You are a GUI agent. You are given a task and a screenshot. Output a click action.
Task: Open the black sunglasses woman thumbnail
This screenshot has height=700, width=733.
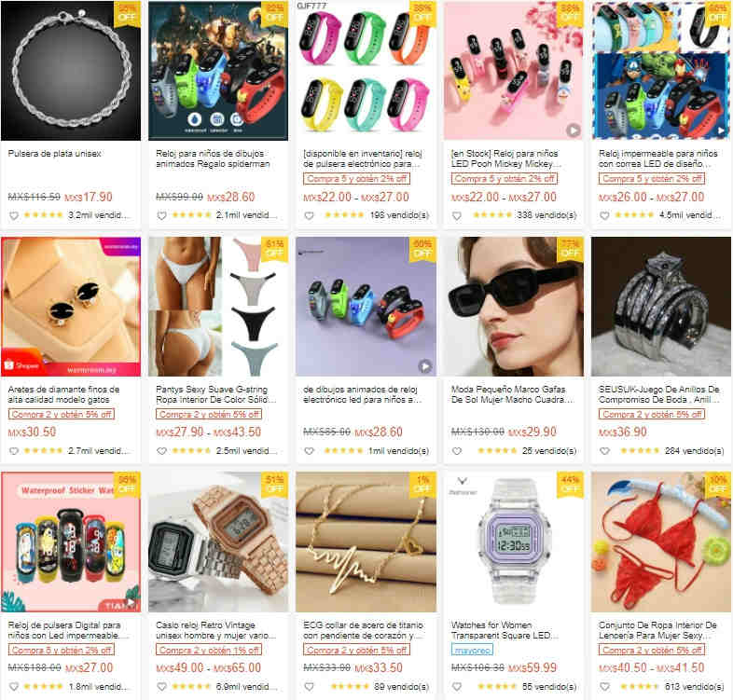point(513,307)
